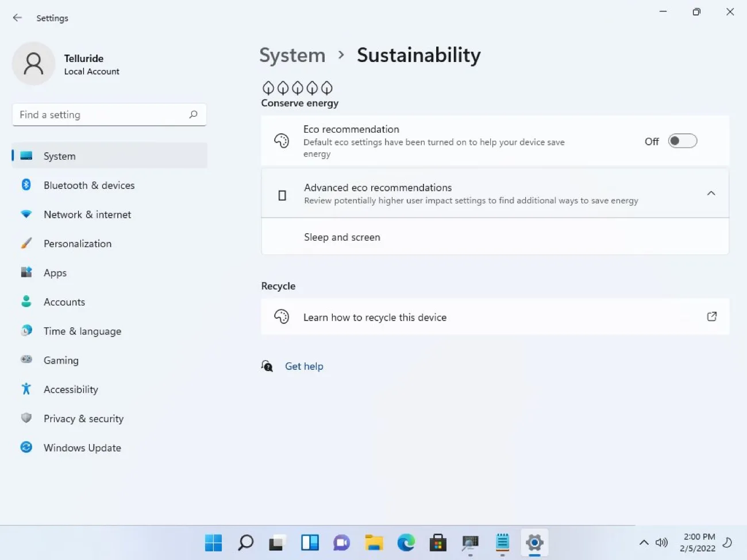747x560 pixels.
Task: Click the Get help link
Action: coord(304,366)
